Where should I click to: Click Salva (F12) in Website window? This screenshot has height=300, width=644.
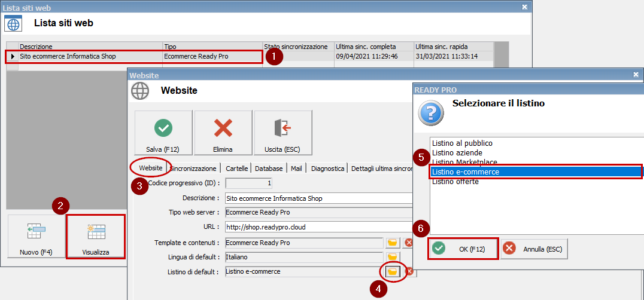point(163,133)
